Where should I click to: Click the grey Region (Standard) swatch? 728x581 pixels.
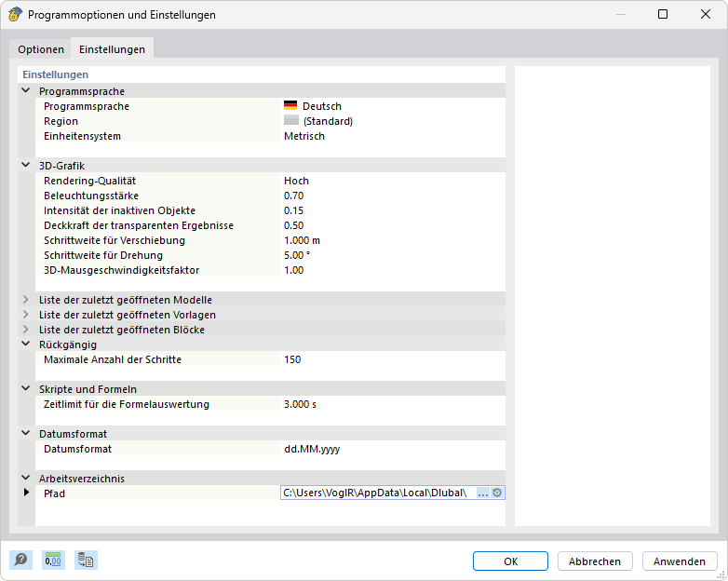[290, 121]
